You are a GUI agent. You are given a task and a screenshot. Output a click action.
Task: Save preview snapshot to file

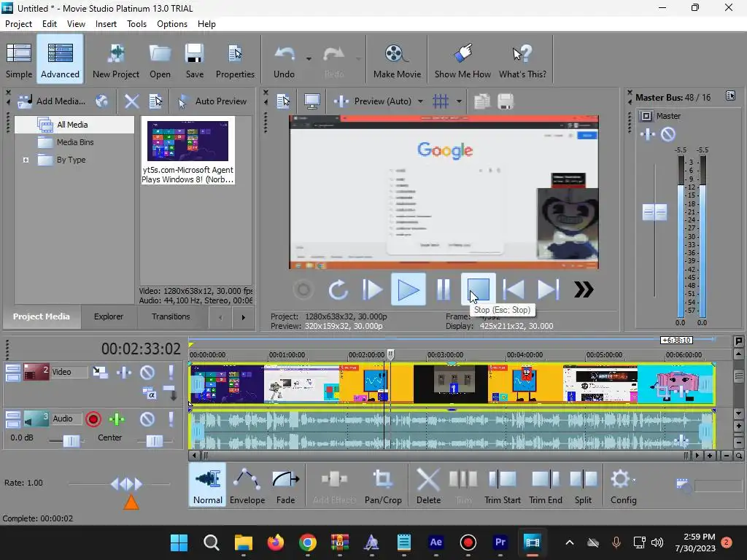(x=506, y=101)
